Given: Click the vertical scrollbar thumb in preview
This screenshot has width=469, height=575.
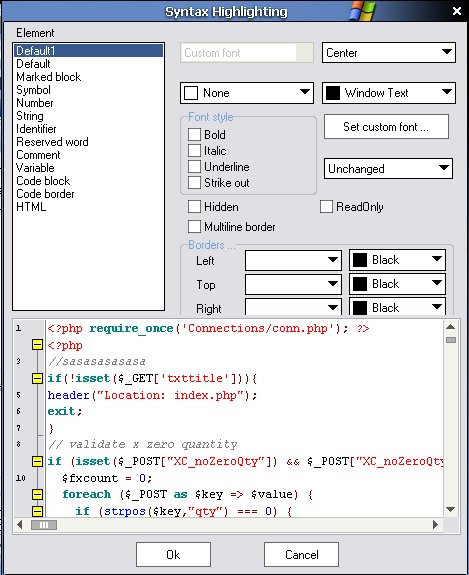Looking at the screenshot, I should coord(451,340).
